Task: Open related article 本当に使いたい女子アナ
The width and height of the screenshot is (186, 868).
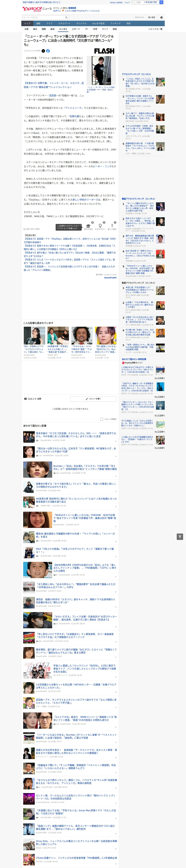Action: [70, 254]
